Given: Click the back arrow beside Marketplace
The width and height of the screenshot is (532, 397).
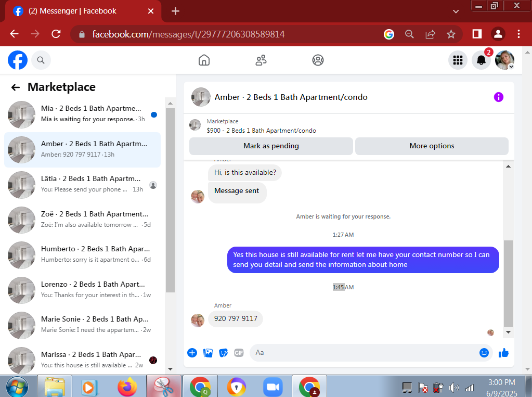Looking at the screenshot, I should click(x=16, y=87).
